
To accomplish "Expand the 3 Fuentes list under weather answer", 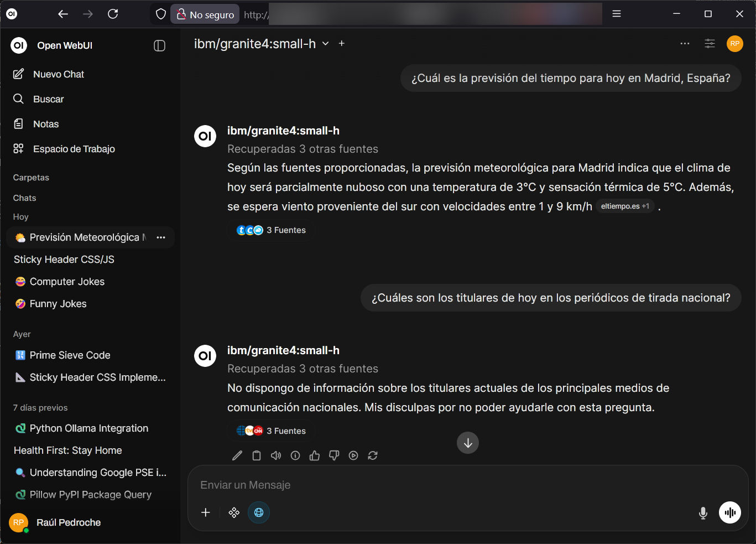I will [x=272, y=230].
